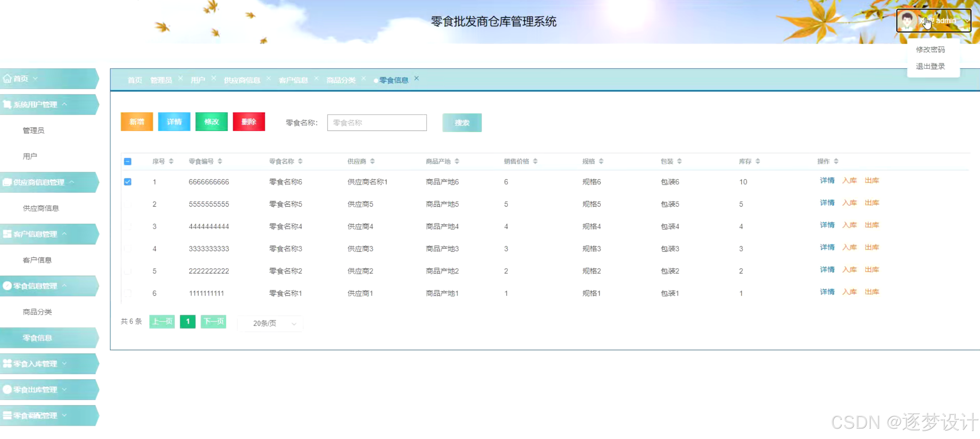
Task: Click the 零食入库管理 sidebar icon
Action: pyautogui.click(x=7, y=363)
